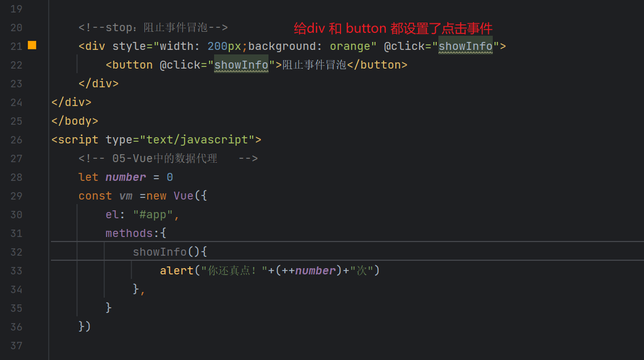Viewport: 644px width, 360px height.
Task: Click line number 29 in the gutter
Action: (16, 196)
